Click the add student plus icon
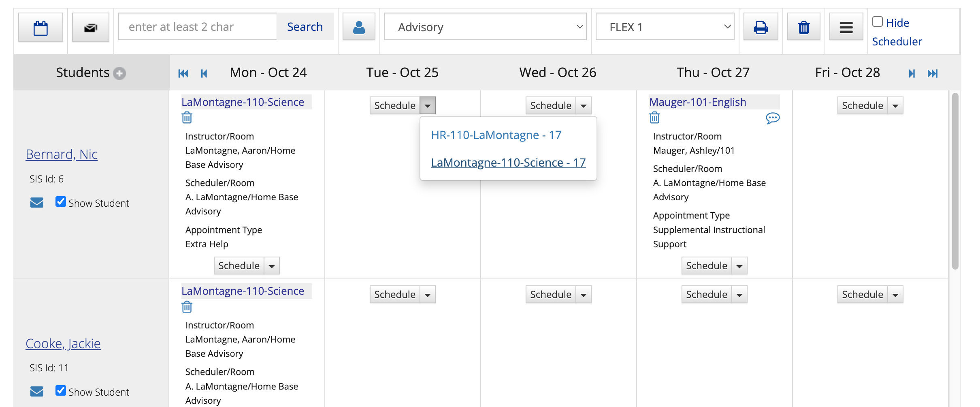The height and width of the screenshot is (407, 980). coord(119,73)
